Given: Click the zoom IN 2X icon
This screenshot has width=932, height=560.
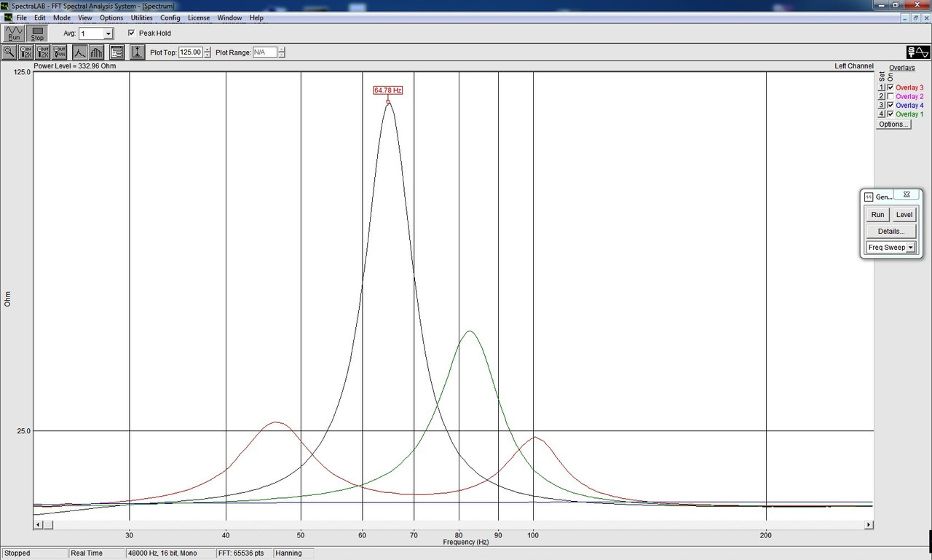Looking at the screenshot, I should tap(26, 52).
